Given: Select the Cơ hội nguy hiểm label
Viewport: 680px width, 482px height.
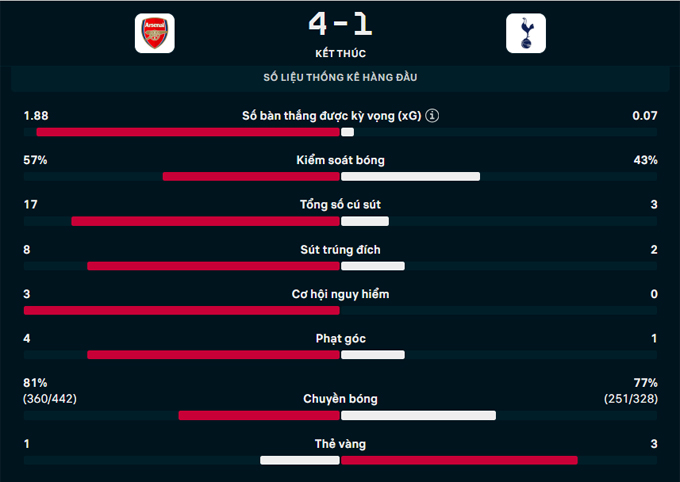Looking at the screenshot, I should point(340,294).
